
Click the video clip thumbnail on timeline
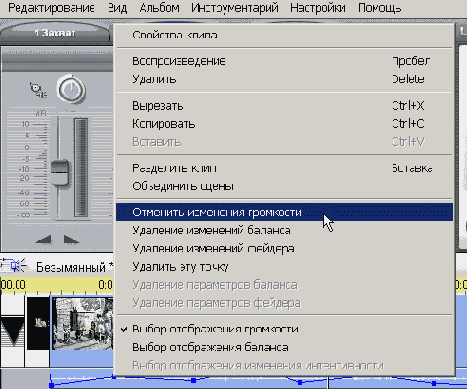tap(82, 324)
